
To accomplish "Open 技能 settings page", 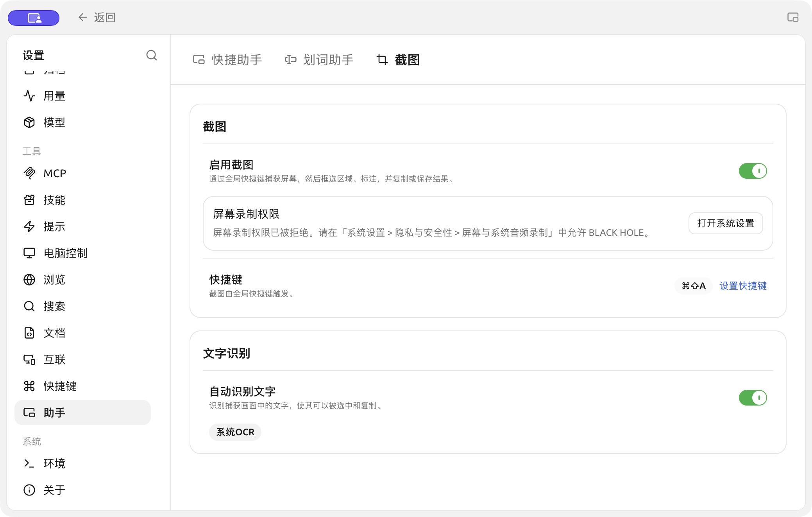I will (82, 200).
